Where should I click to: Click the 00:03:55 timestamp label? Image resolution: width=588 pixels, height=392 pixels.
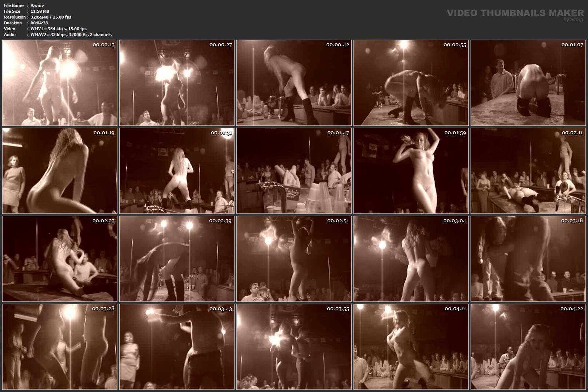[338, 309]
